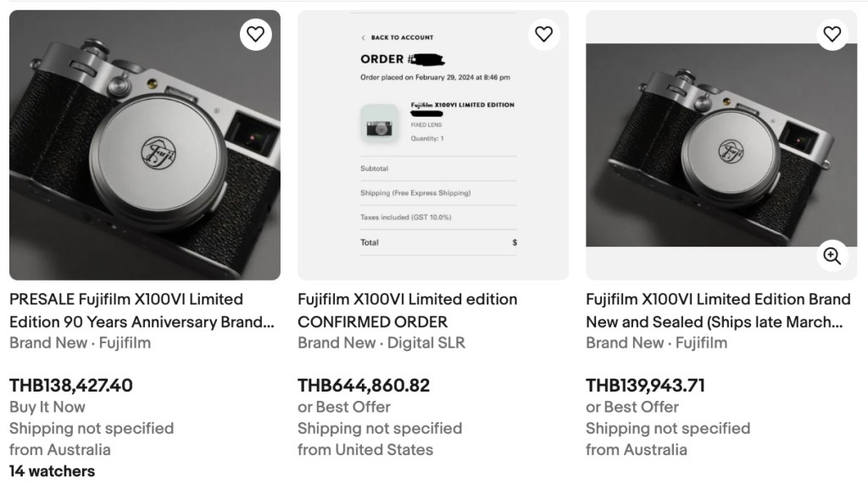Screen dimensions: 868x495
Task: Click the THB138,427.40 price
Action: point(71,385)
